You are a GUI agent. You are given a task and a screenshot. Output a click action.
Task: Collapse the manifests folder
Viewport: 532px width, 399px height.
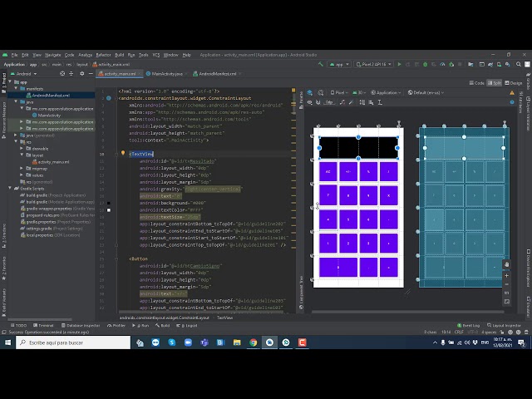(x=16, y=89)
